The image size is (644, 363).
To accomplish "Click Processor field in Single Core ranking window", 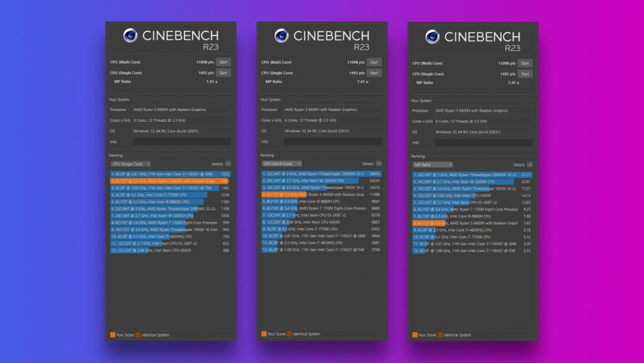I will [x=182, y=110].
